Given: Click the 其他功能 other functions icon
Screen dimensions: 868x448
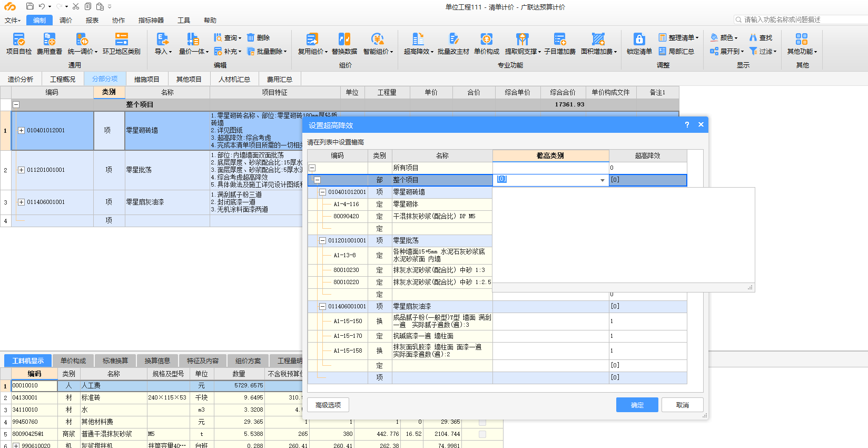Looking at the screenshot, I should coord(802,39).
